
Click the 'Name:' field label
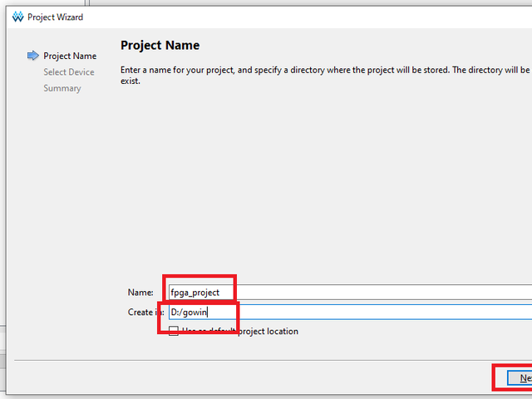pos(140,293)
